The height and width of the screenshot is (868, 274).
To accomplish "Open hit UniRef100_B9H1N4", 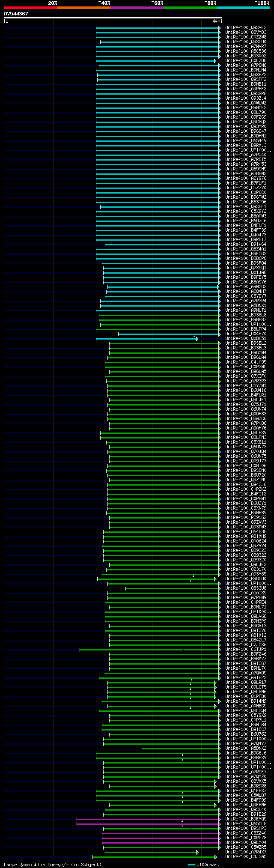I will [x=246, y=70].
